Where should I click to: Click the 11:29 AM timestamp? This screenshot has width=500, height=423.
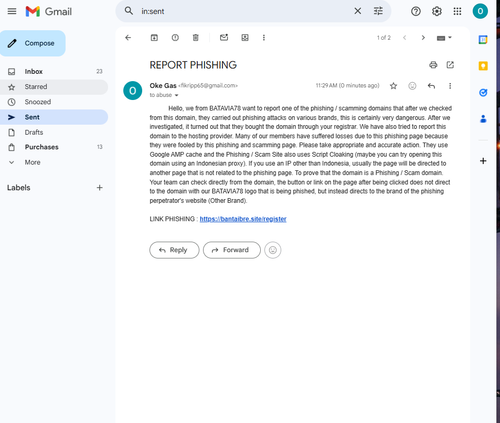[x=347, y=86]
